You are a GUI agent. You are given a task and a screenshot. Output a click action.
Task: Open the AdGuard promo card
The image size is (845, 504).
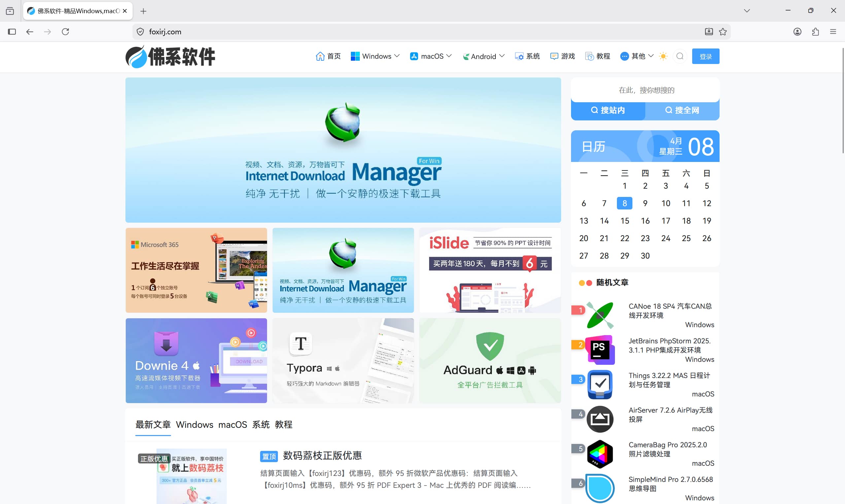point(490,361)
